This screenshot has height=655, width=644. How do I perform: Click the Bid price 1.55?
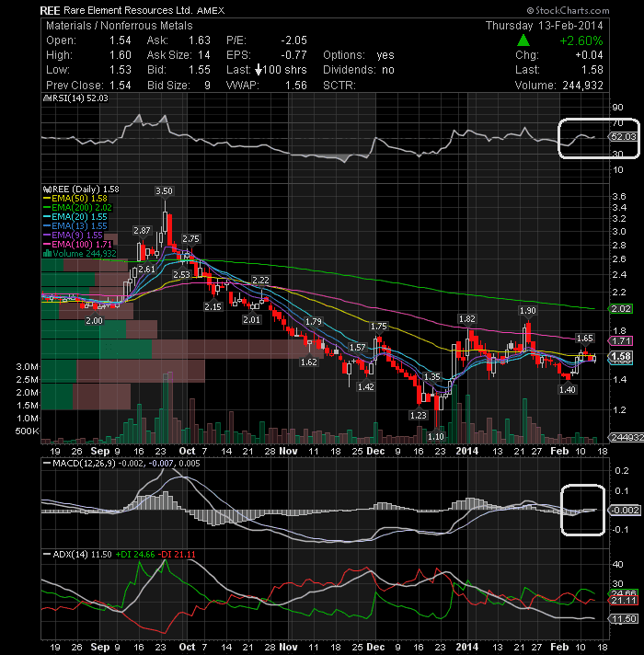pos(200,70)
